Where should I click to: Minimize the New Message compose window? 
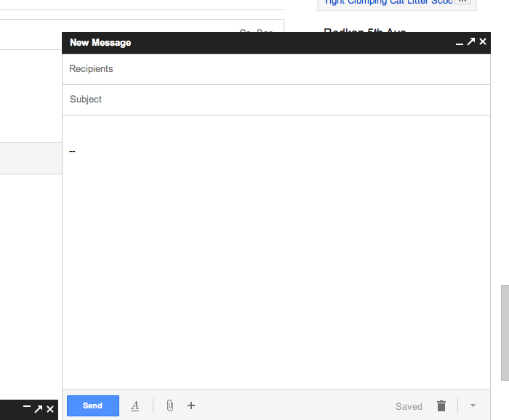[459, 43]
